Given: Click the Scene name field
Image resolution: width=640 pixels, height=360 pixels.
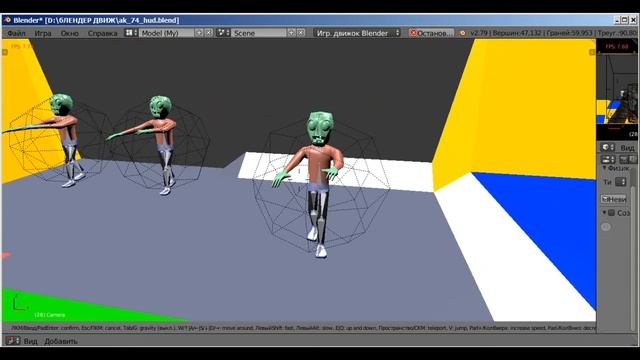Looking at the screenshot, I should (x=259, y=33).
